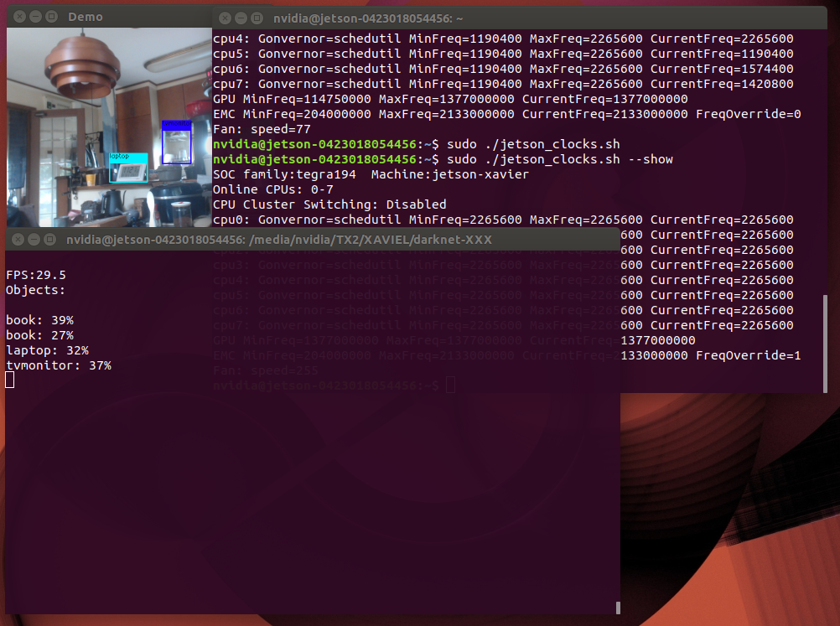Click the cursor block below tvmonitor line
Screen dimensions: 840x626
click(10, 380)
